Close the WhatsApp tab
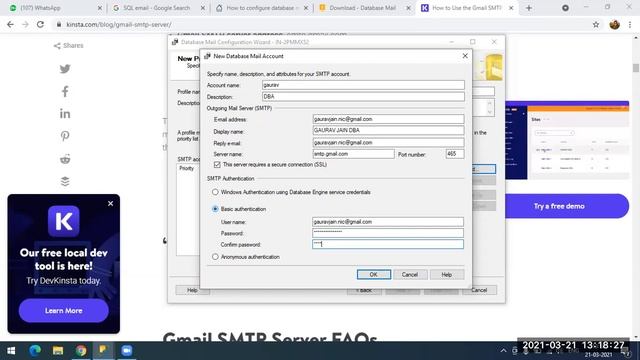 tap(100, 8)
